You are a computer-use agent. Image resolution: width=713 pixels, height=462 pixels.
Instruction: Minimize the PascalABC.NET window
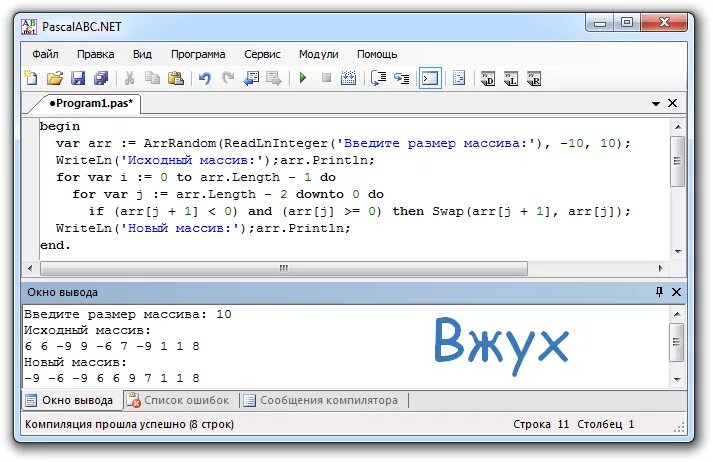click(600, 23)
